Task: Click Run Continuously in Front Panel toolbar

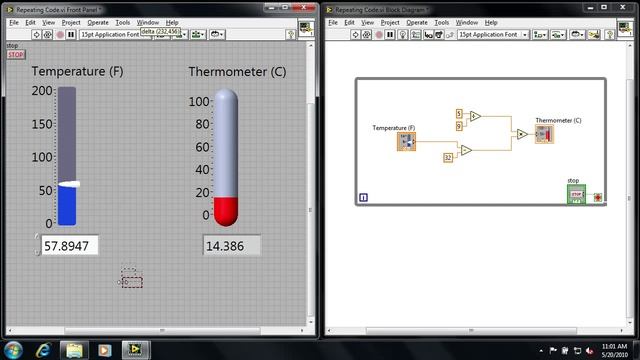Action: (x=47, y=35)
